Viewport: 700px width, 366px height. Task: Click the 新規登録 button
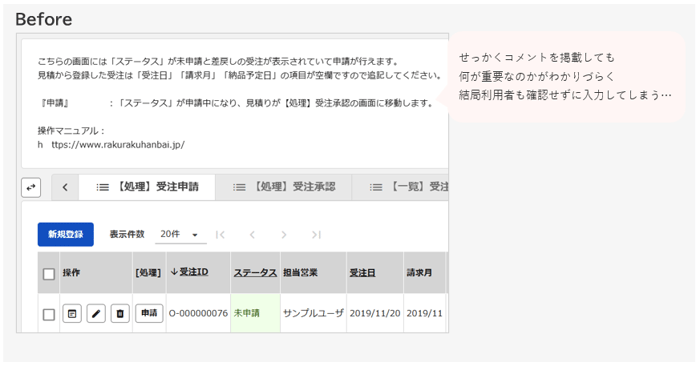(66, 234)
